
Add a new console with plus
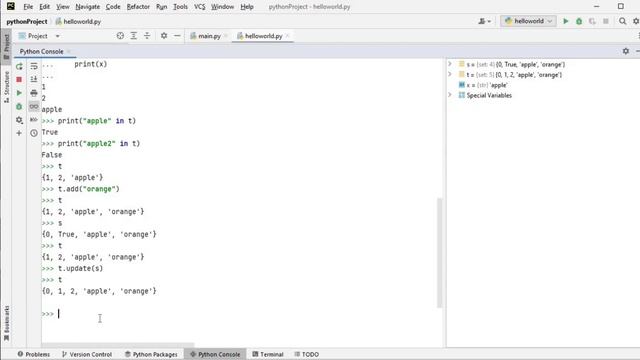tap(19, 133)
